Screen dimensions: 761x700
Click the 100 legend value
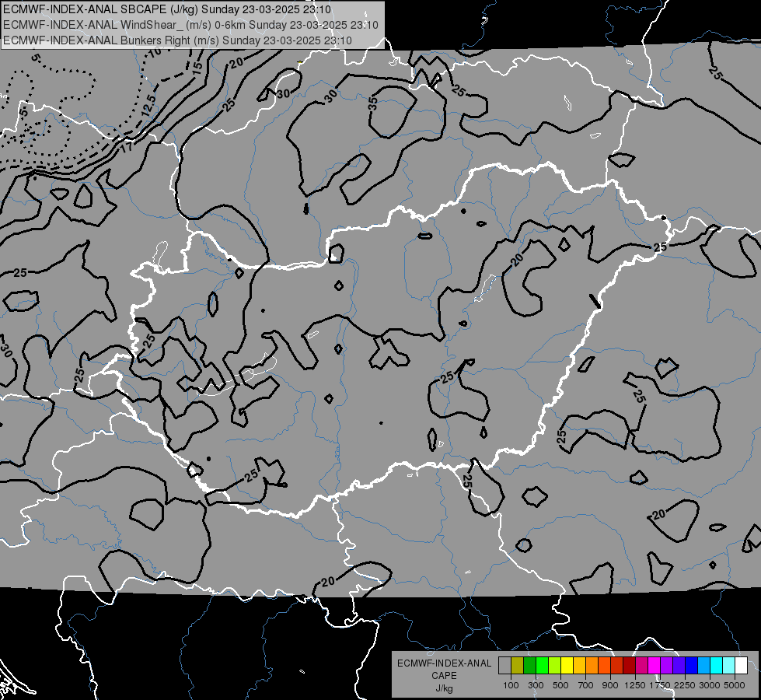point(511,685)
